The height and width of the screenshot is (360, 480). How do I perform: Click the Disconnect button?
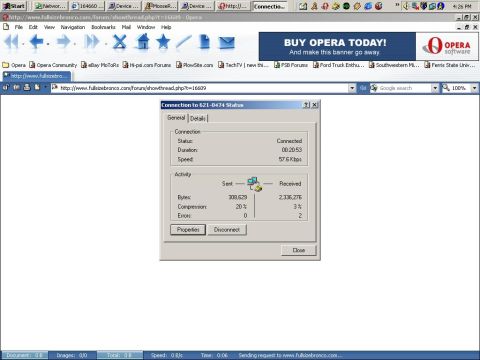[227, 230]
